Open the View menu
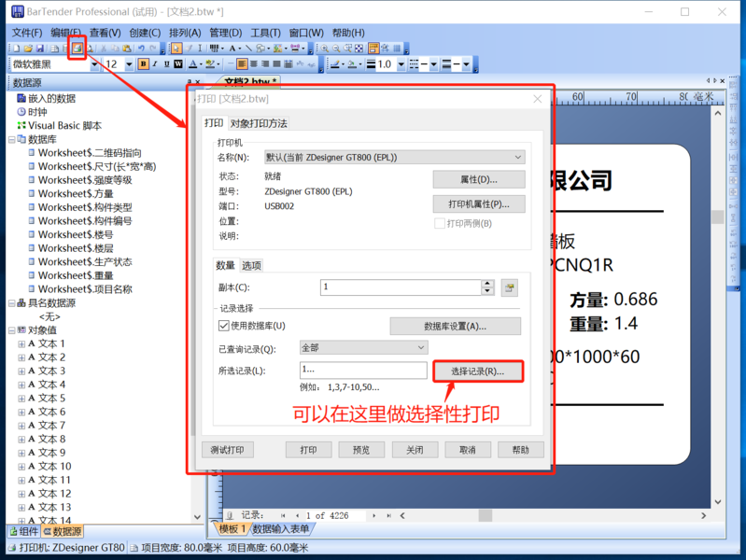The image size is (746, 560). 106,33
